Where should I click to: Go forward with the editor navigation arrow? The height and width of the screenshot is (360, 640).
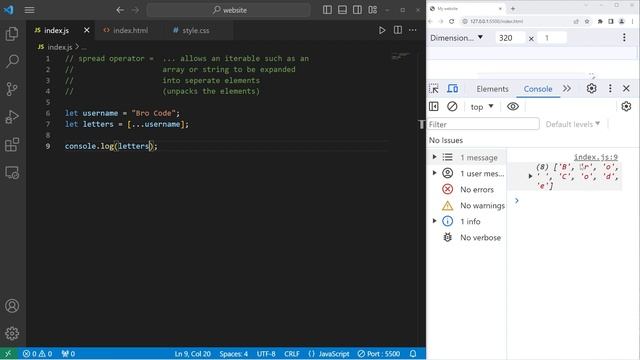point(136,10)
